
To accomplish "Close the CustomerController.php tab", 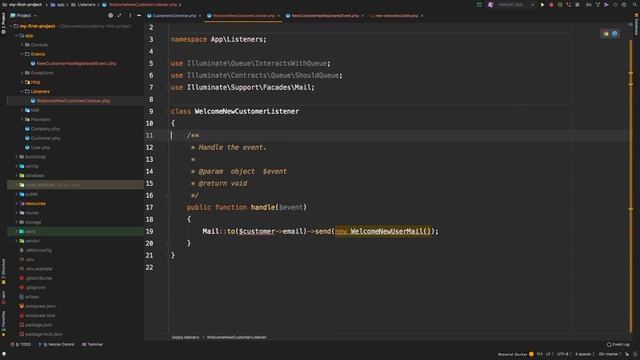I will 200,16.
